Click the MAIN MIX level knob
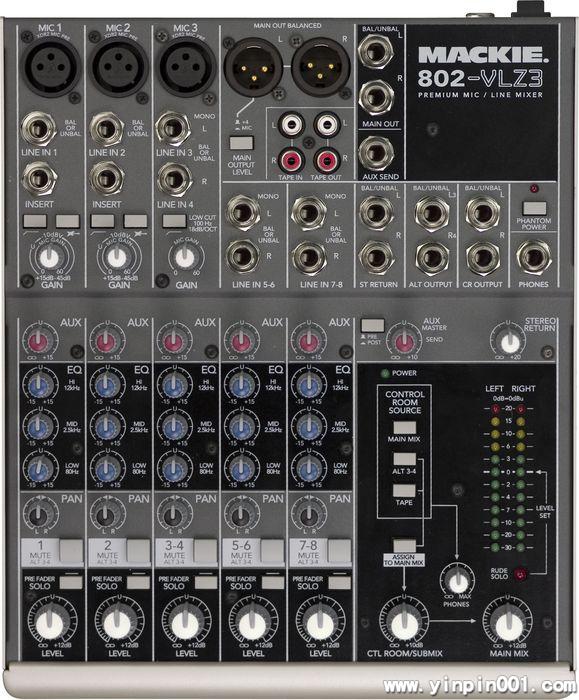The width and height of the screenshot is (579, 700). [508, 623]
